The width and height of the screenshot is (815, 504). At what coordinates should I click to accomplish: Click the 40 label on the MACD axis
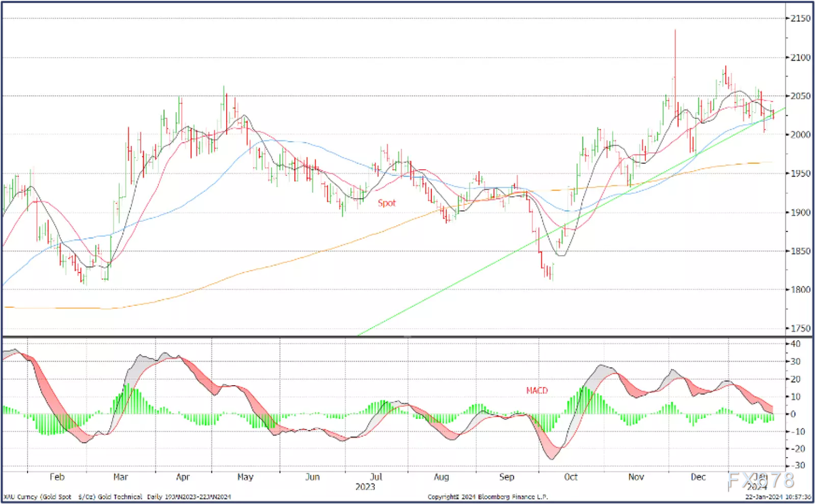pyautogui.click(x=791, y=344)
